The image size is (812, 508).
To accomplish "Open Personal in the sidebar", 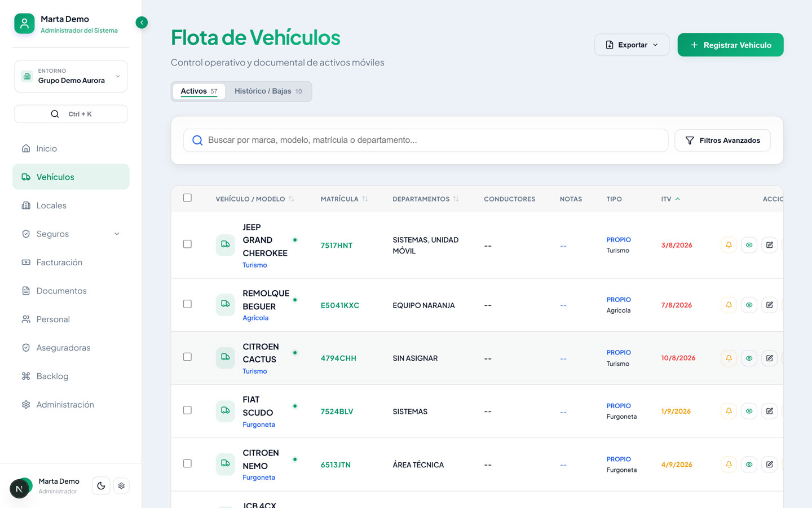I will click(x=71, y=319).
